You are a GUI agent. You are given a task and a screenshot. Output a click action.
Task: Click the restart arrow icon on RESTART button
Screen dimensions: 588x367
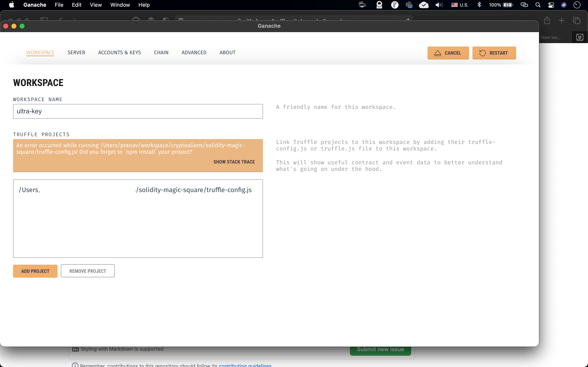pyautogui.click(x=483, y=53)
